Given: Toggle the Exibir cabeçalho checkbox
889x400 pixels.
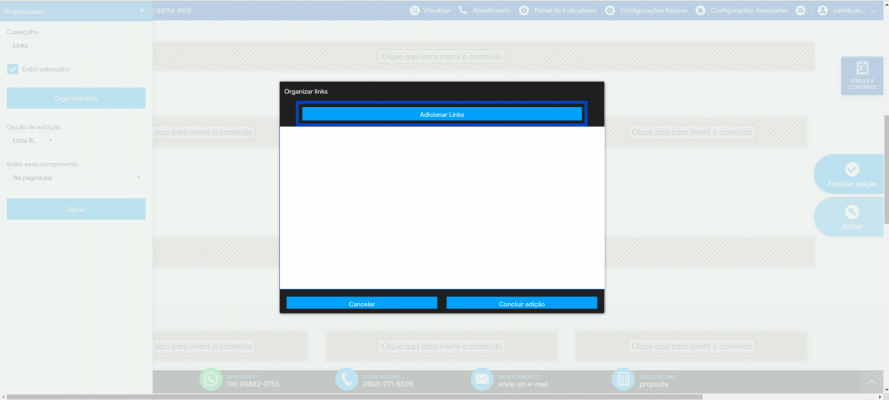Looking at the screenshot, I should (x=12, y=69).
